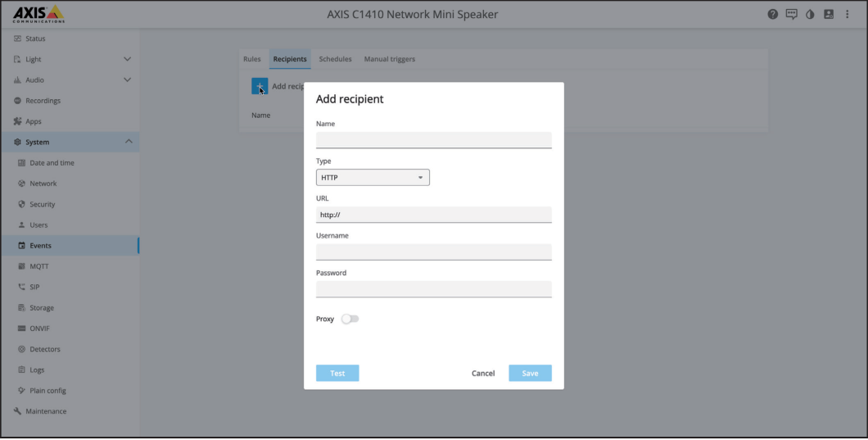Click the AXIS Communications logo
This screenshot has width=868, height=440.
pos(38,14)
